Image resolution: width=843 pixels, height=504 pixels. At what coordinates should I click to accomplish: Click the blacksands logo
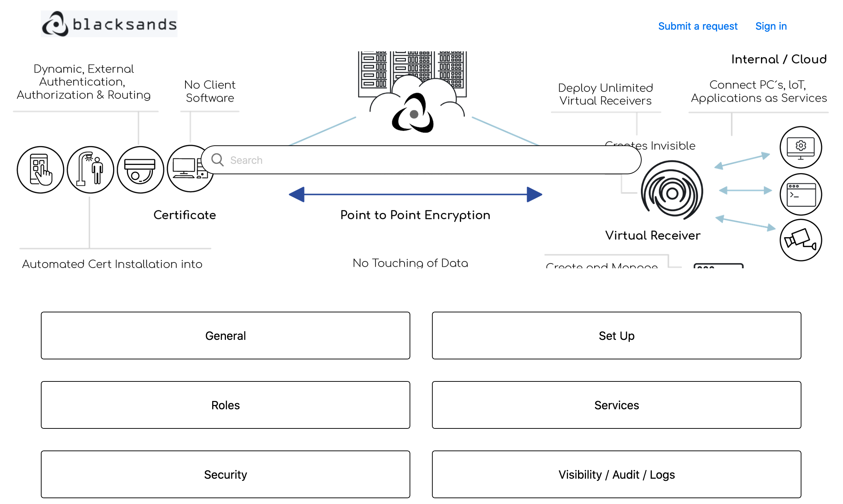click(109, 24)
